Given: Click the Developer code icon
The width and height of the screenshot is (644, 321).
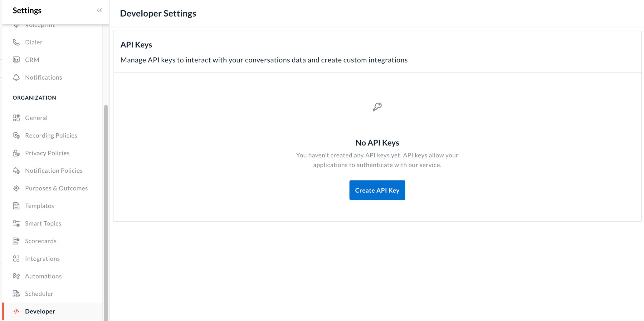Looking at the screenshot, I should pyautogui.click(x=17, y=311).
